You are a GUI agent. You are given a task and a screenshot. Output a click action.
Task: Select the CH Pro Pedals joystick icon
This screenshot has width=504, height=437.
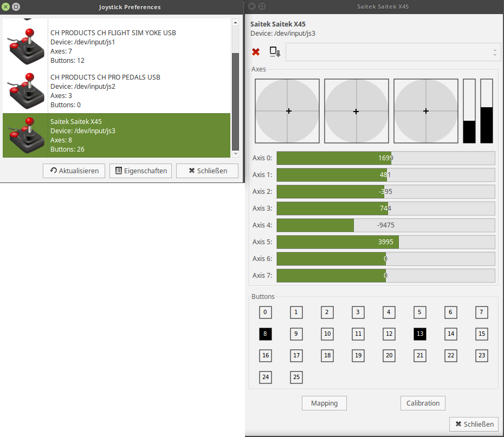pyautogui.click(x=27, y=91)
